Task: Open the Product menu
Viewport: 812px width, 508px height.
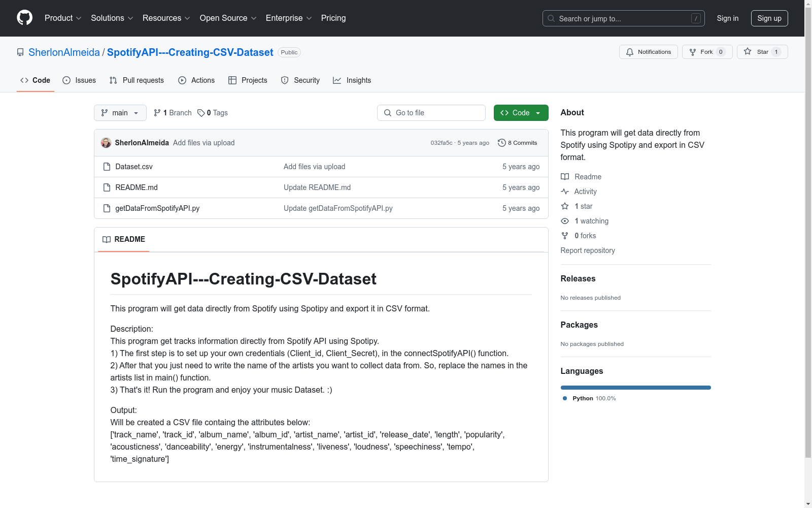Action: [x=63, y=18]
